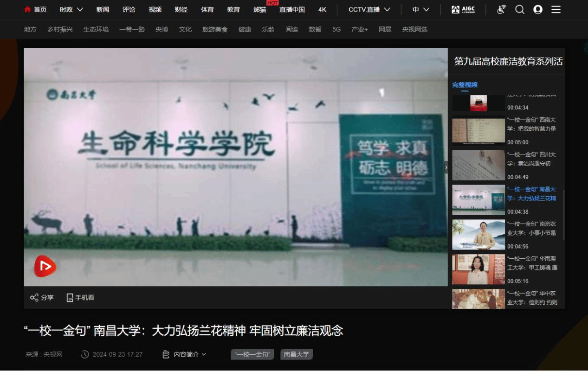Image resolution: width=588 pixels, height=371 pixels.
Task: Open the hamburger menu icon
Action: click(556, 10)
